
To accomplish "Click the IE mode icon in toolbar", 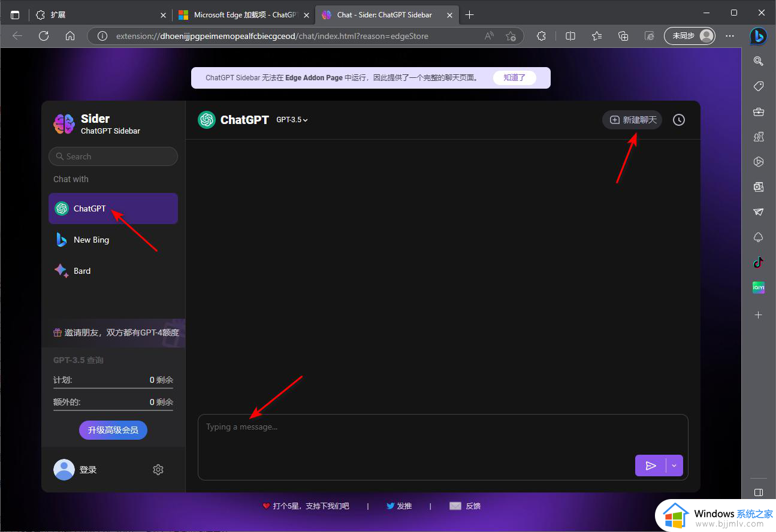I will pyautogui.click(x=650, y=36).
